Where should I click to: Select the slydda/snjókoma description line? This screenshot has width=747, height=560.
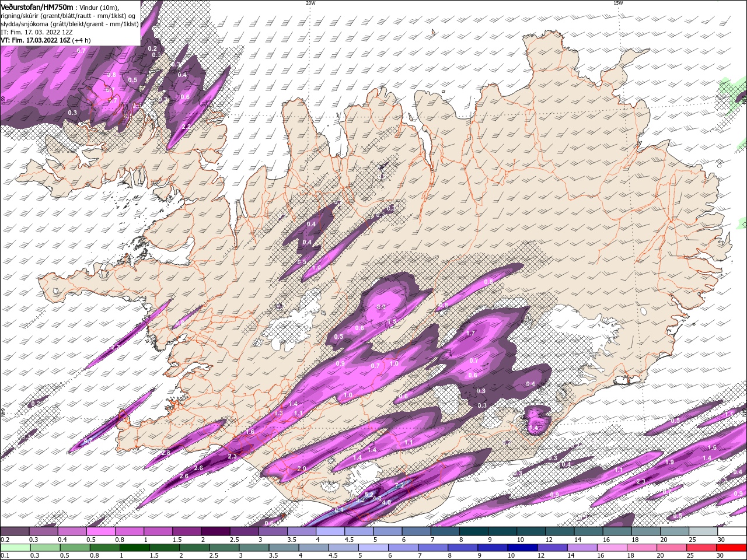[x=69, y=24]
